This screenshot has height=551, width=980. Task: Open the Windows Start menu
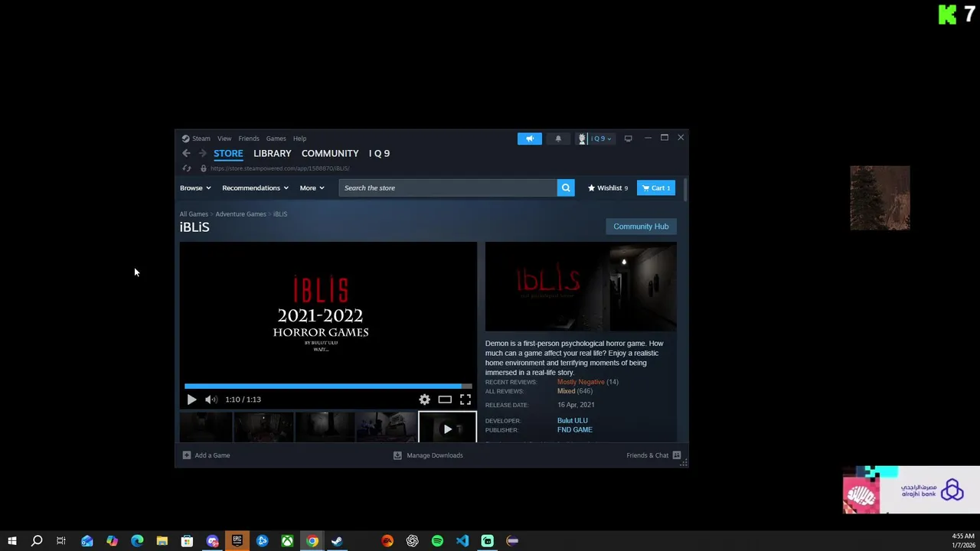[x=12, y=541]
